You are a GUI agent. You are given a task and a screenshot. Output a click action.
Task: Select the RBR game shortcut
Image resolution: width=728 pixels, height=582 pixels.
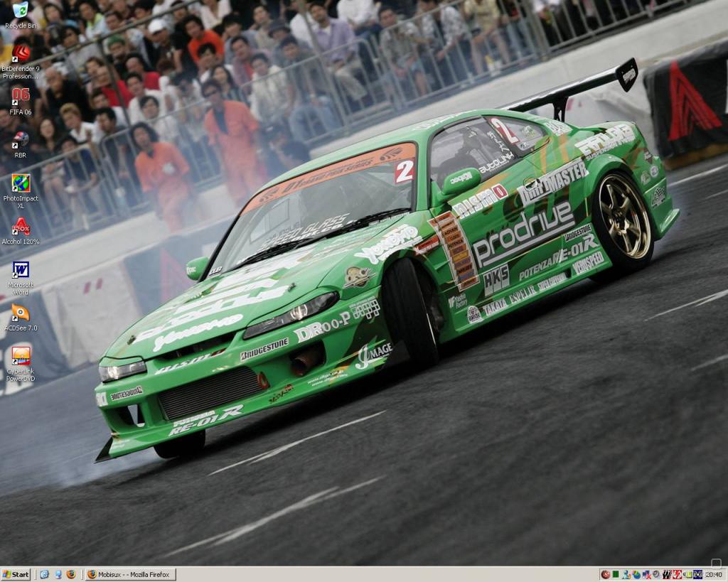pyautogui.click(x=21, y=144)
